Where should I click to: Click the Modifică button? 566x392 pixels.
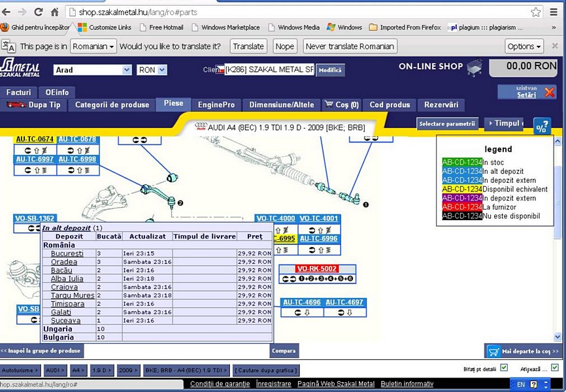pyautogui.click(x=330, y=70)
